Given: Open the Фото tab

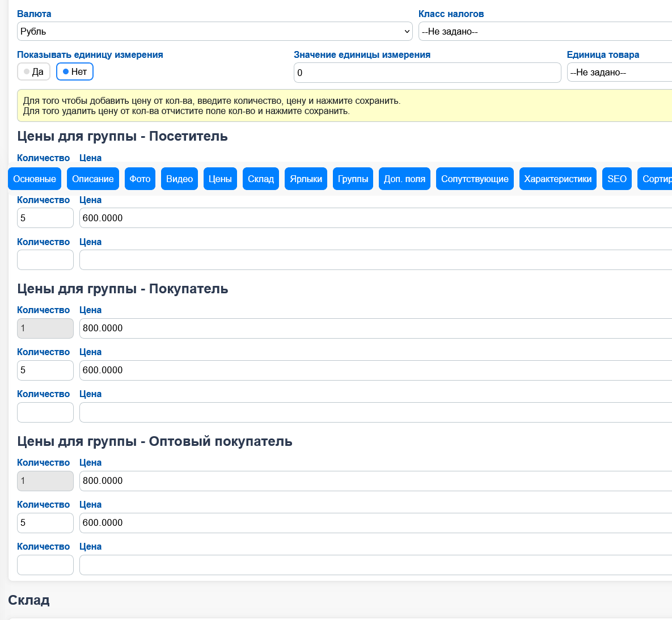Looking at the screenshot, I should 140,179.
